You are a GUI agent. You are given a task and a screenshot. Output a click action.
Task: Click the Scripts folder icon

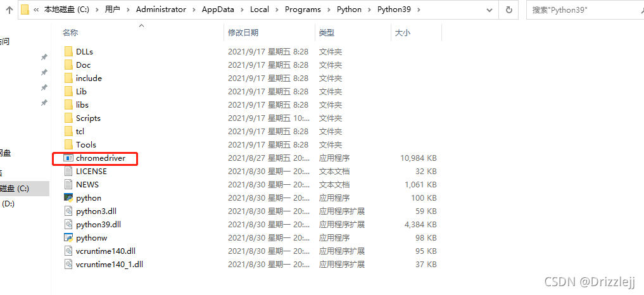tap(68, 118)
